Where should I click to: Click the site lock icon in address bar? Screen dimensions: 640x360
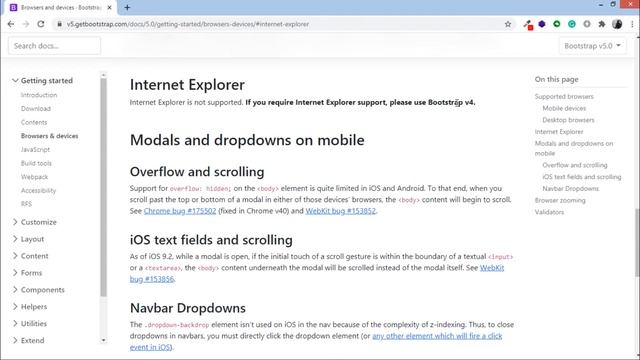coord(60,24)
